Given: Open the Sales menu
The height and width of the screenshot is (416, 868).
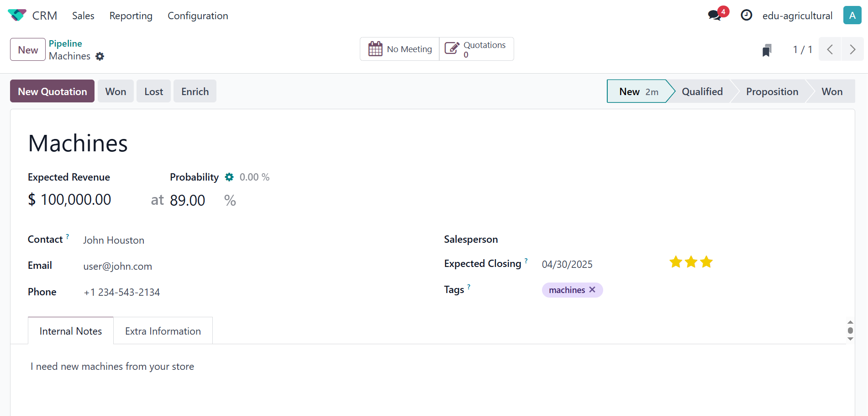Looking at the screenshot, I should (83, 16).
